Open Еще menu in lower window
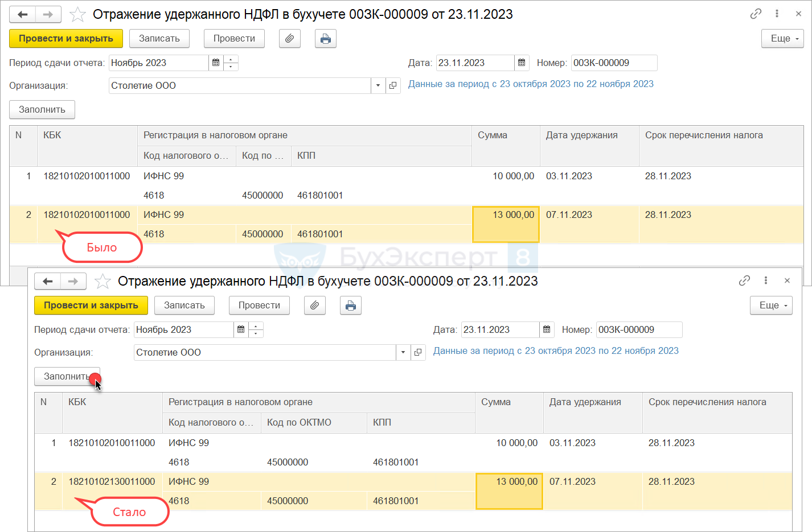The width and height of the screenshot is (812, 532). 771,306
